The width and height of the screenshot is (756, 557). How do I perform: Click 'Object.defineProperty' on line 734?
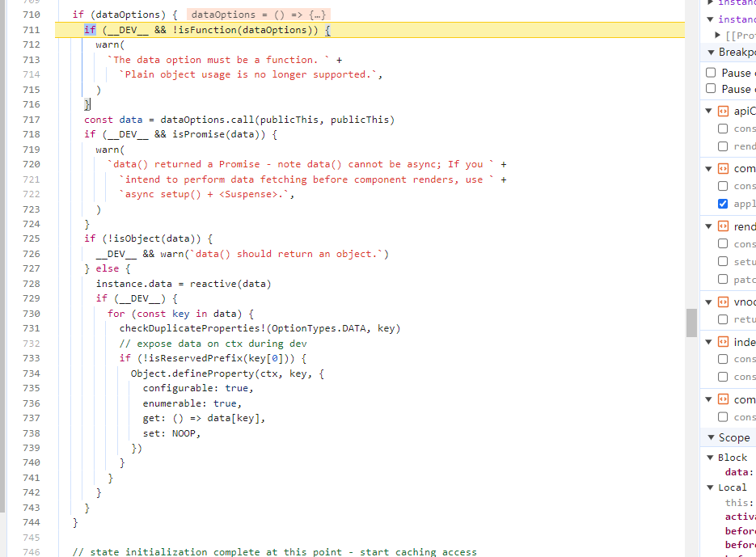(192, 373)
